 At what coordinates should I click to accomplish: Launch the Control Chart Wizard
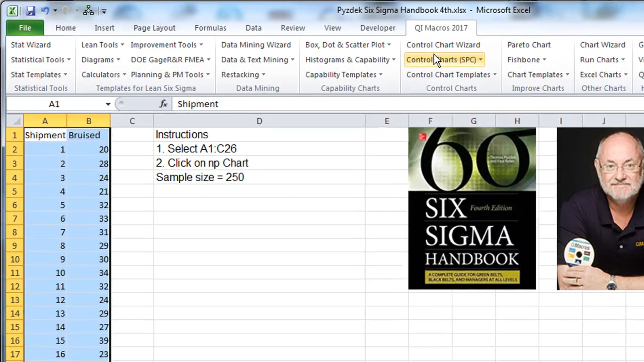(443, 45)
